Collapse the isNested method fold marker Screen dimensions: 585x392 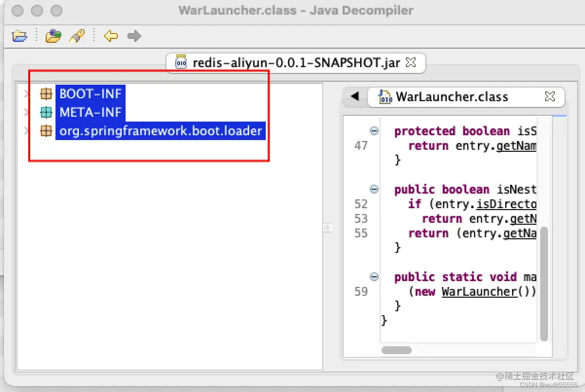tap(374, 189)
